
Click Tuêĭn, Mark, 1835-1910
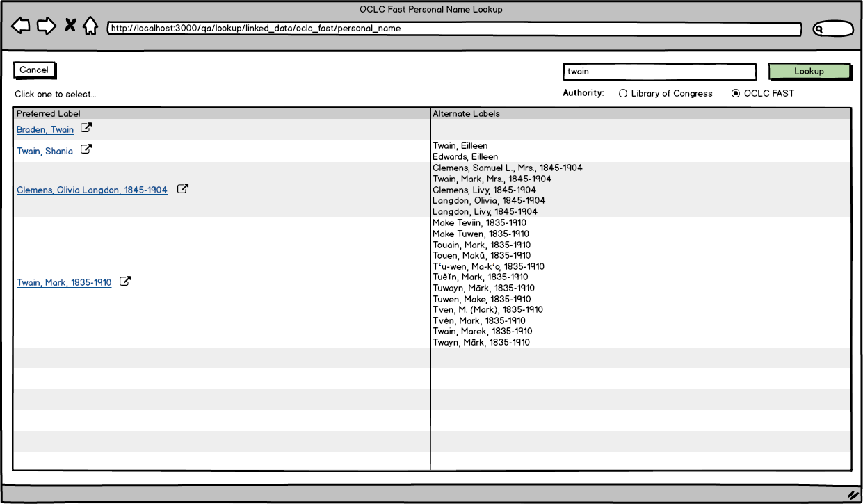[480, 277]
